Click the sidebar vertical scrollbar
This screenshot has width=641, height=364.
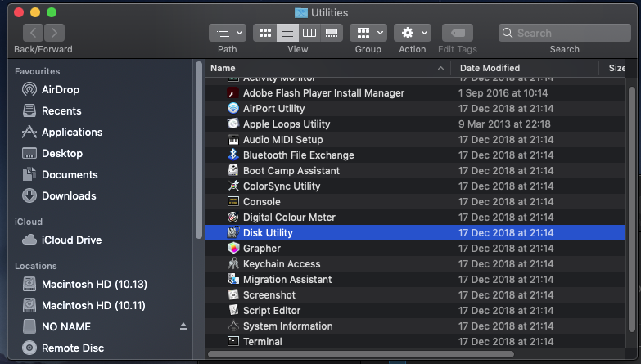pos(199,150)
